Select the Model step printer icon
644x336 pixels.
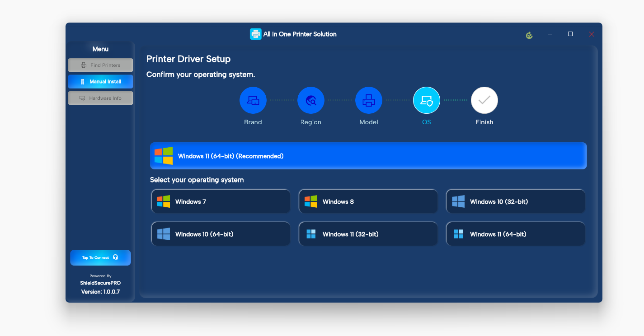coord(369,100)
